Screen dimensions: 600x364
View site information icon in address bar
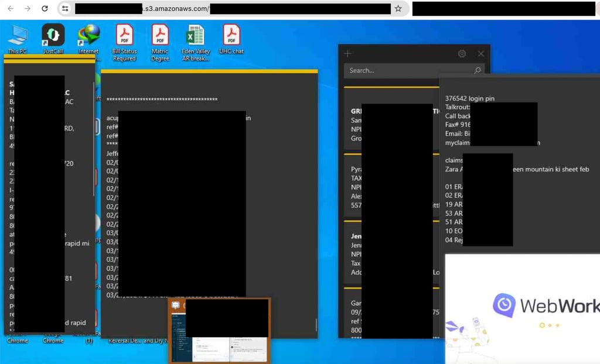[x=65, y=8]
